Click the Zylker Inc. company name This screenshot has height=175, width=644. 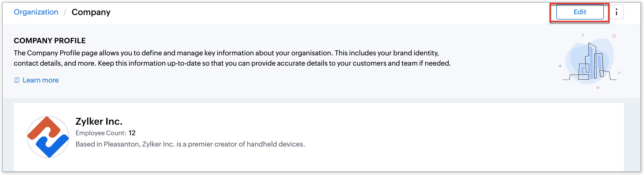pyautogui.click(x=99, y=121)
